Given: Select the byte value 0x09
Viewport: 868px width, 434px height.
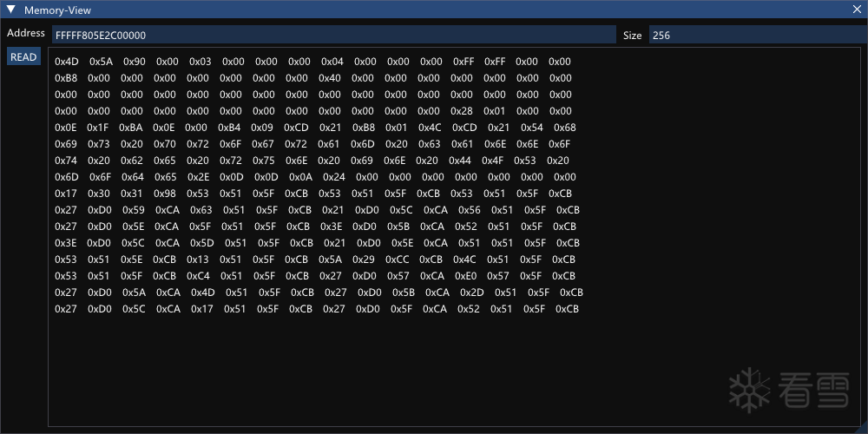Looking at the screenshot, I should pyautogui.click(x=262, y=128).
